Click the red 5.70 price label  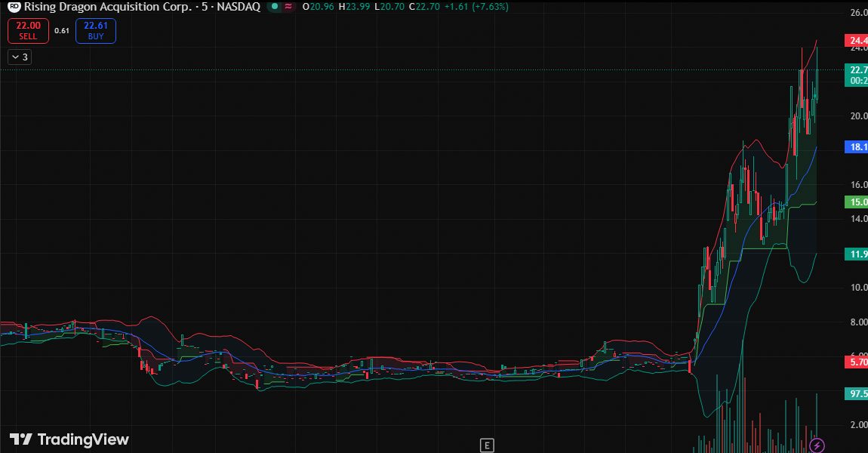[x=857, y=362]
